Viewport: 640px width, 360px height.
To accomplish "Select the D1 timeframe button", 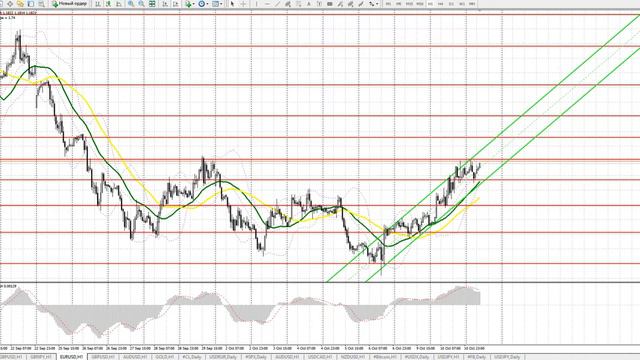I will click(x=451, y=4).
